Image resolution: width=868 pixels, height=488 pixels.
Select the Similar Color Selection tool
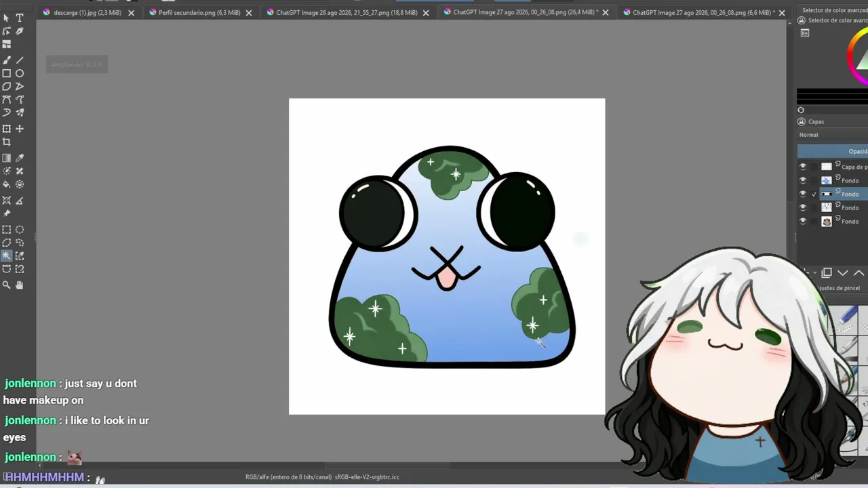(20, 256)
